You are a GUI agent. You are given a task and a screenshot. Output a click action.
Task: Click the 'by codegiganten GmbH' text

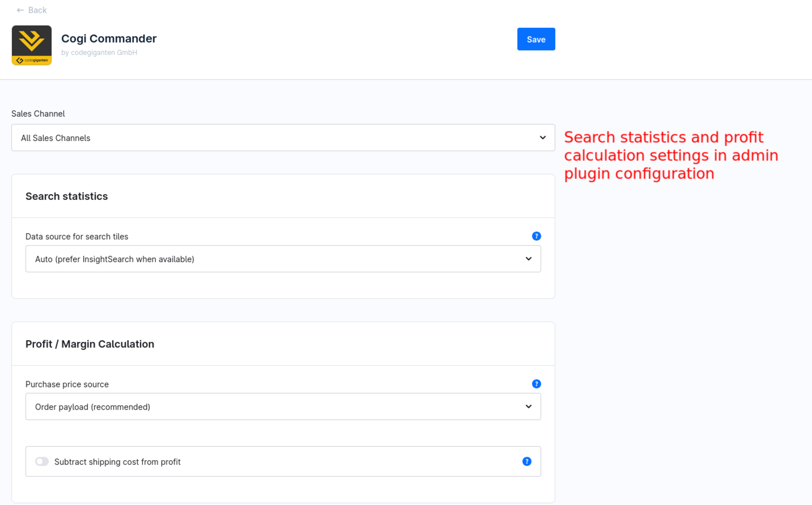pyautogui.click(x=99, y=52)
